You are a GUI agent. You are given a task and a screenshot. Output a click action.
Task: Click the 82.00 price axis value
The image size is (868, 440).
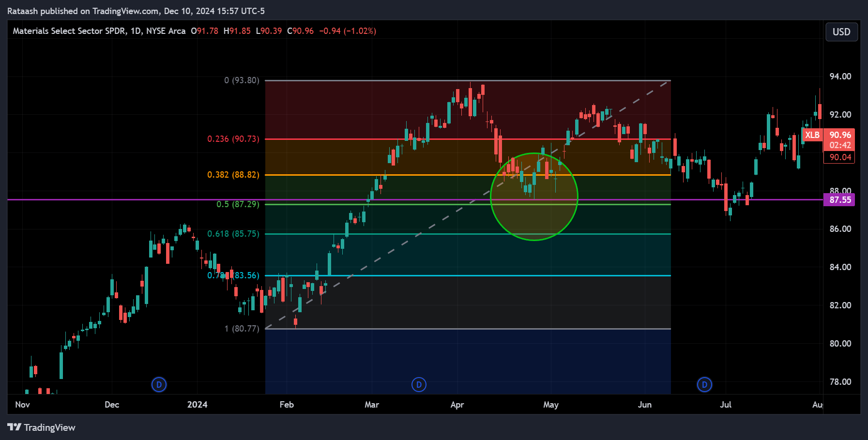pos(840,305)
